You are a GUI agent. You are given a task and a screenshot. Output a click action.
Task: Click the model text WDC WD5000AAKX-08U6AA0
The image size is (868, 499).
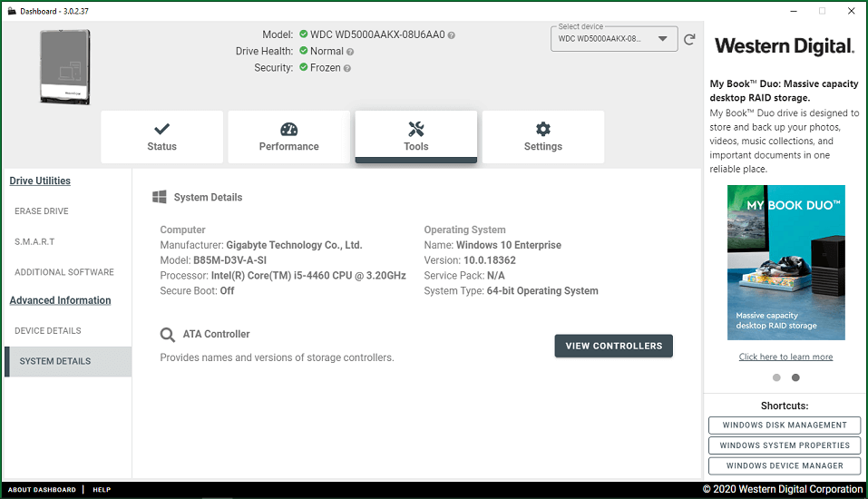(377, 34)
